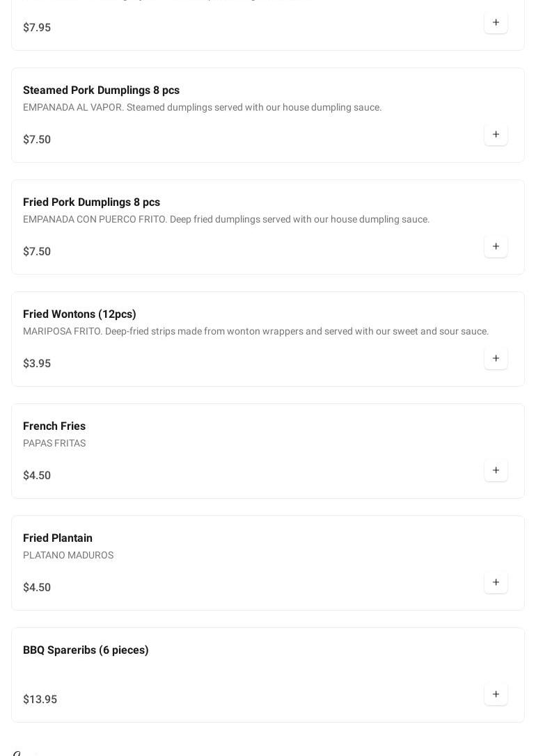Select the Fried Wontons (12pcs) title
The image size is (536, 756).
tap(79, 314)
